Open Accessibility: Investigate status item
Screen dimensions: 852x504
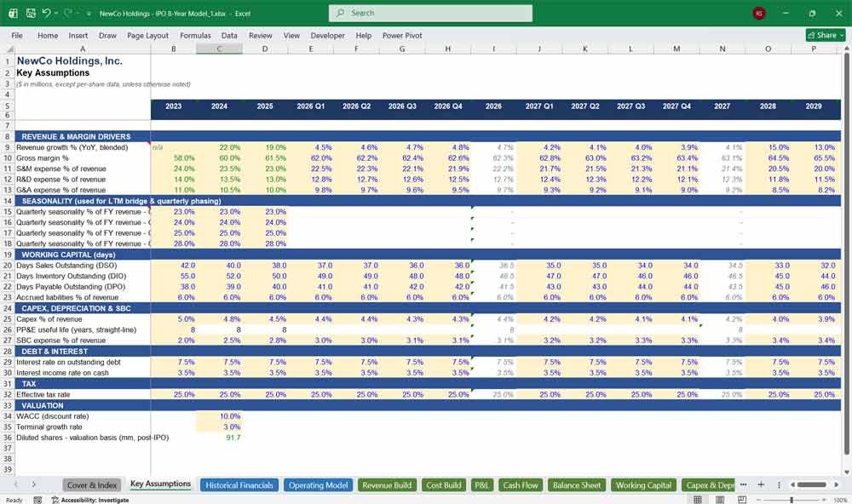click(90, 500)
